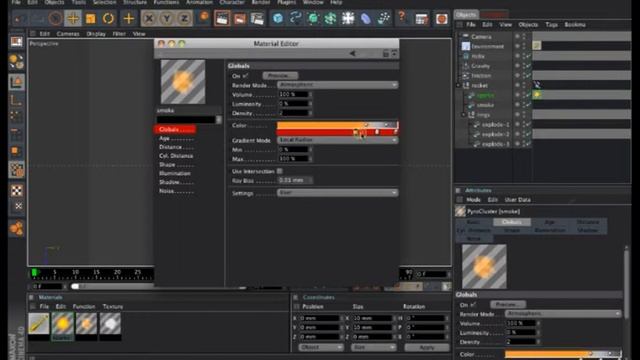This screenshot has width=640, height=360.
Task: Enable Use Intersection checkbox
Action: 280,171
